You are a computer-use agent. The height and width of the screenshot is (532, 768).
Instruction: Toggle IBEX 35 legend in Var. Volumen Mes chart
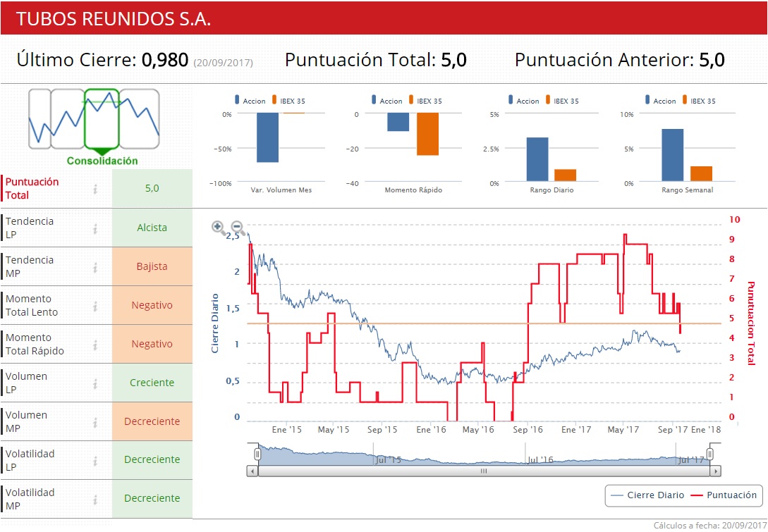coord(289,101)
